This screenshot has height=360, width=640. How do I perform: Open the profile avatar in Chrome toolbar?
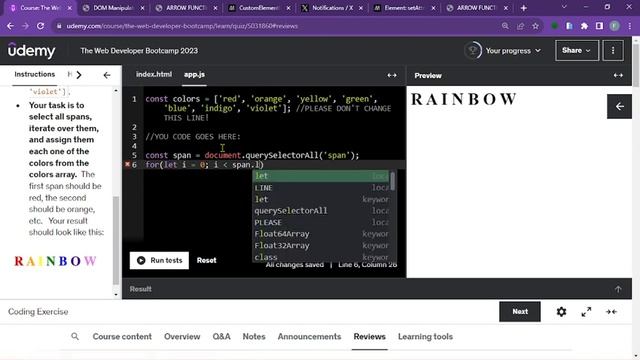615,26
